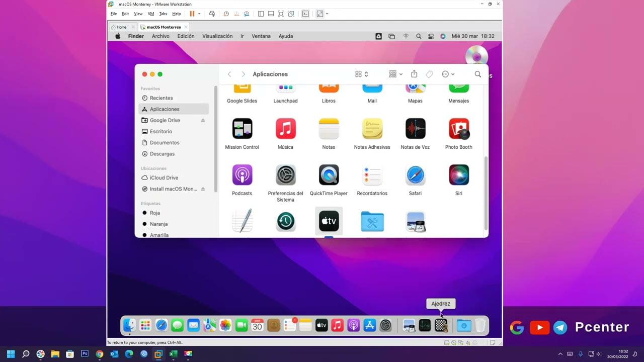This screenshot has width=644, height=362.
Task: Click the Siri icon in menu bar
Action: pos(443,36)
